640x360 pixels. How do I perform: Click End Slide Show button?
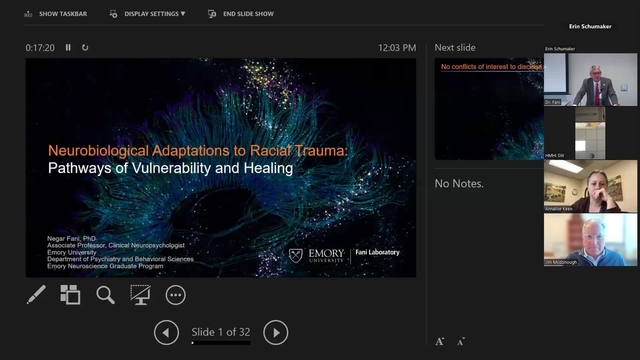(241, 14)
